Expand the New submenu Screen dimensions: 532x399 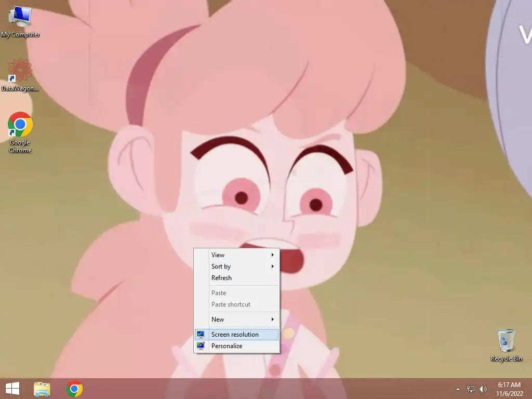[x=237, y=320]
